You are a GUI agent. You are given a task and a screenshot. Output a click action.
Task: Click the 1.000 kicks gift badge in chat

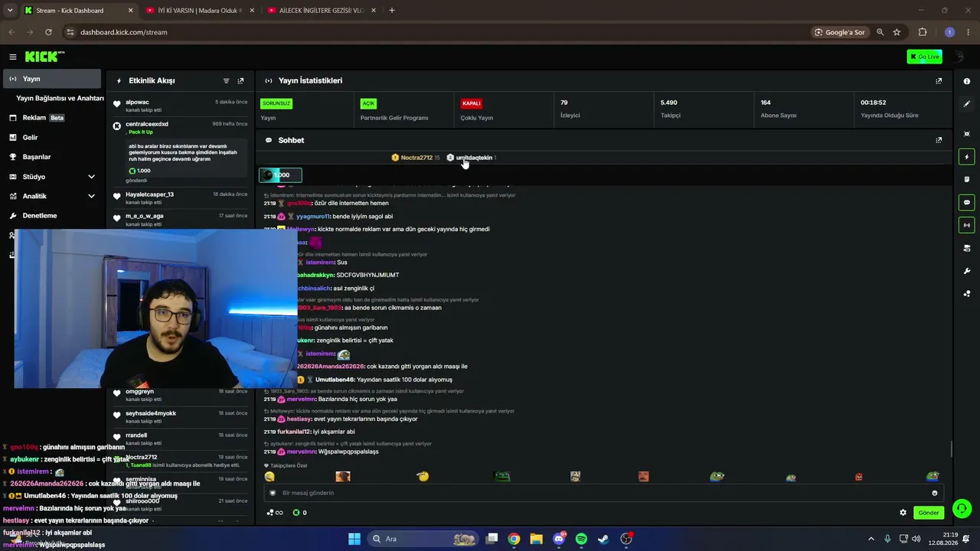click(280, 175)
